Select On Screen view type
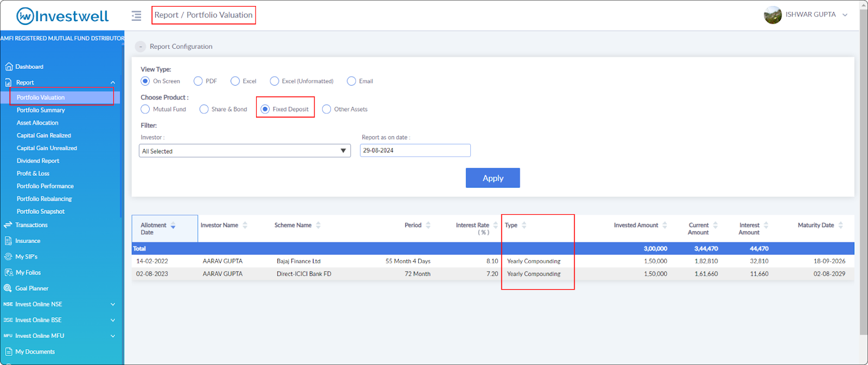This screenshot has height=365, width=868. click(x=145, y=81)
